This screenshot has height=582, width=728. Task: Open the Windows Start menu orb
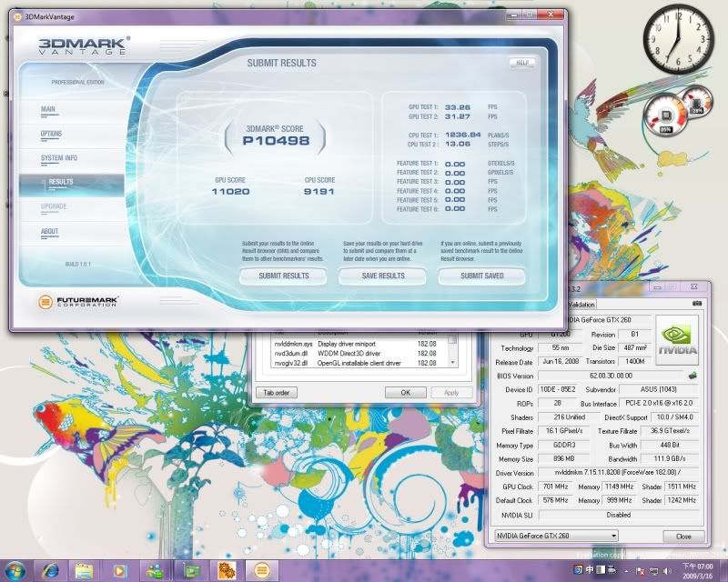pos(15,570)
